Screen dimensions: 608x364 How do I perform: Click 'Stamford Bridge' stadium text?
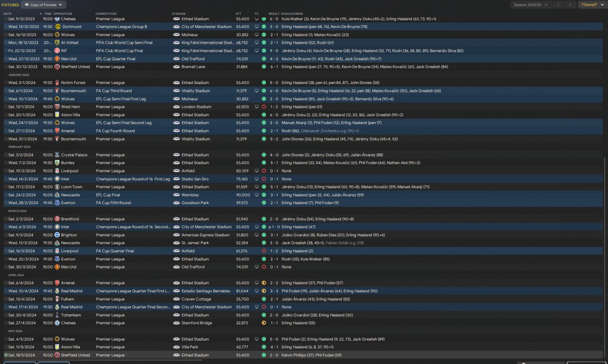point(197,323)
